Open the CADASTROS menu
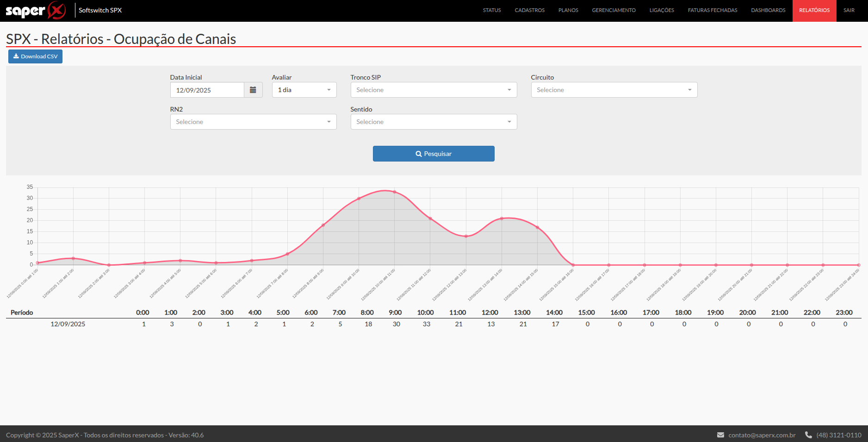Viewport: 868px width, 442px height. tap(530, 10)
